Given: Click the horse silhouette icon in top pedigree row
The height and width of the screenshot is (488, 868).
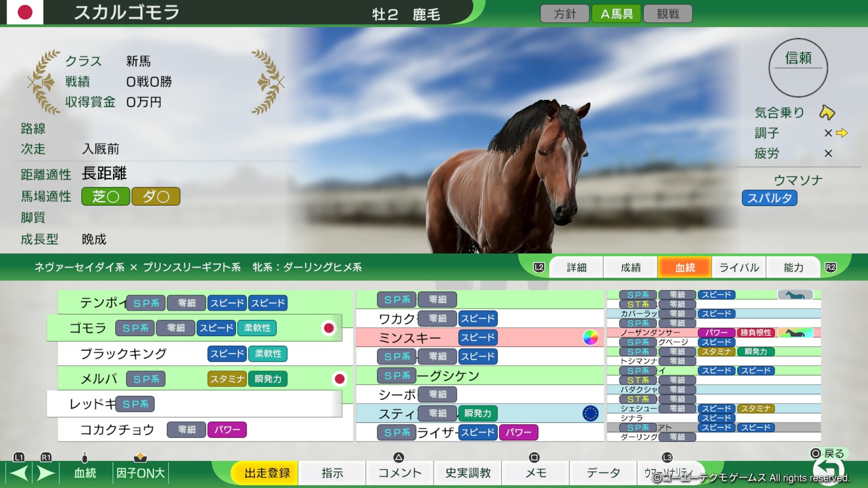Looking at the screenshot, I should 795,295.
